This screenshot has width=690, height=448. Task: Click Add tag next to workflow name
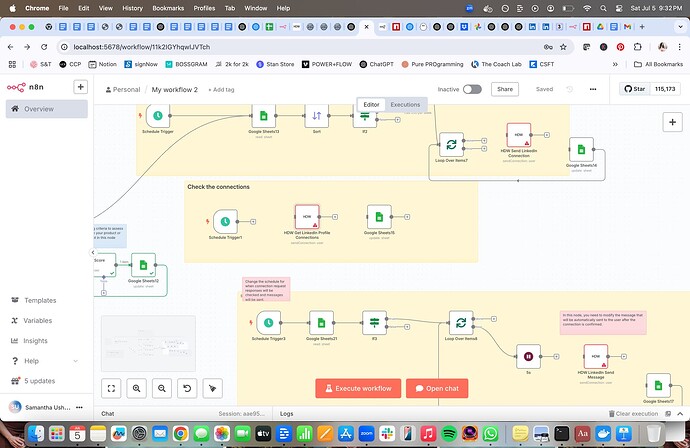pos(221,90)
